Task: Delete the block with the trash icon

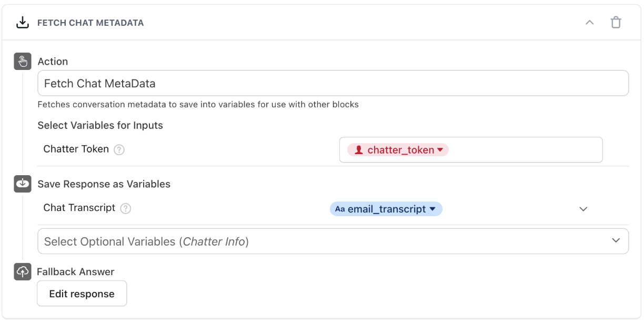Action: click(x=616, y=23)
